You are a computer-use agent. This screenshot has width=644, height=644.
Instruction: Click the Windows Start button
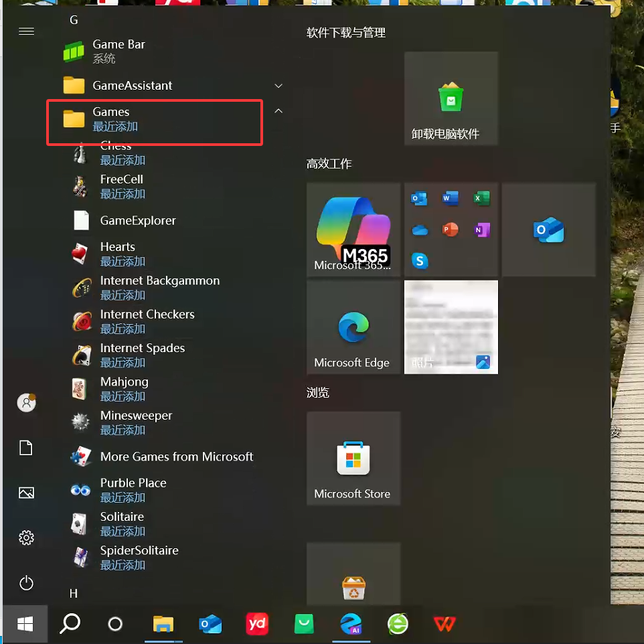tap(25, 625)
